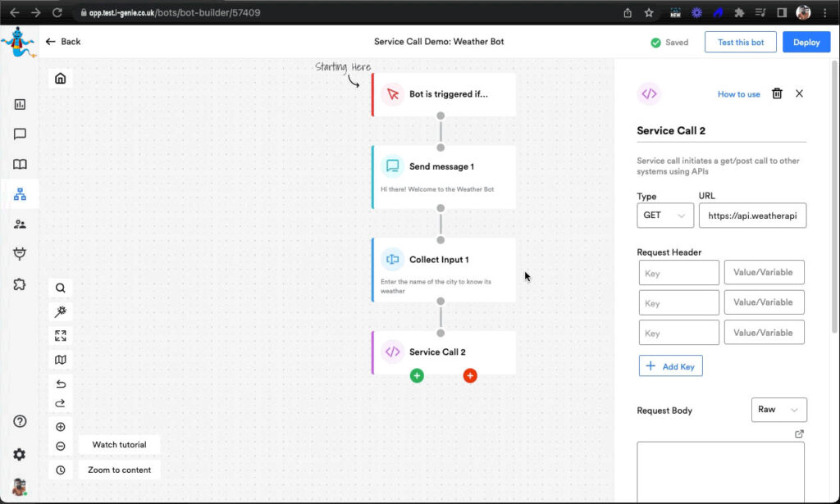Open the bot flow builder sidebar icon
The width and height of the screenshot is (840, 504).
tap(20, 194)
